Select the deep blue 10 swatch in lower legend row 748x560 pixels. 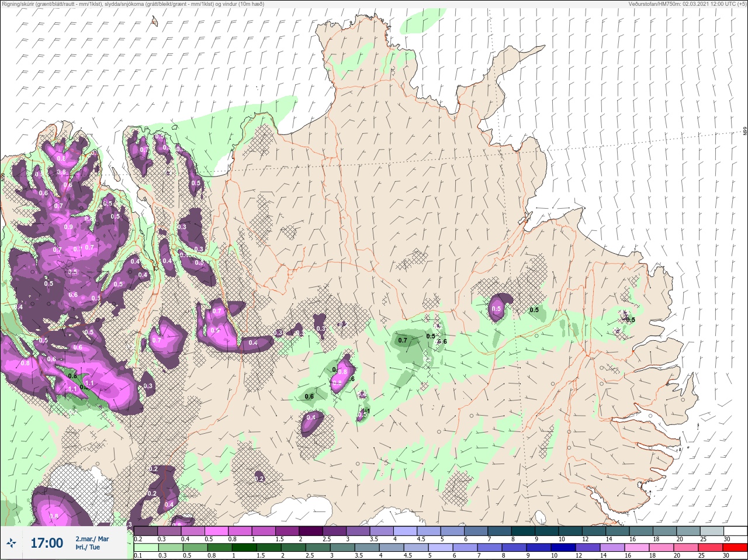(563, 548)
